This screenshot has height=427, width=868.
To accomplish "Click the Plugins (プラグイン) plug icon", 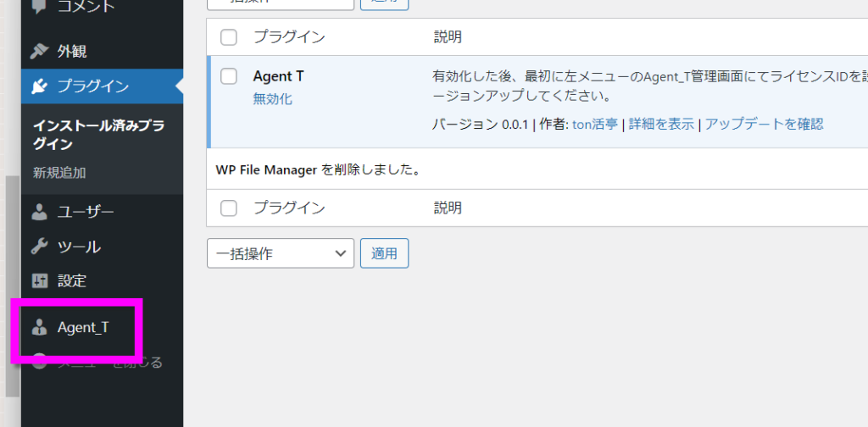I will [39, 86].
